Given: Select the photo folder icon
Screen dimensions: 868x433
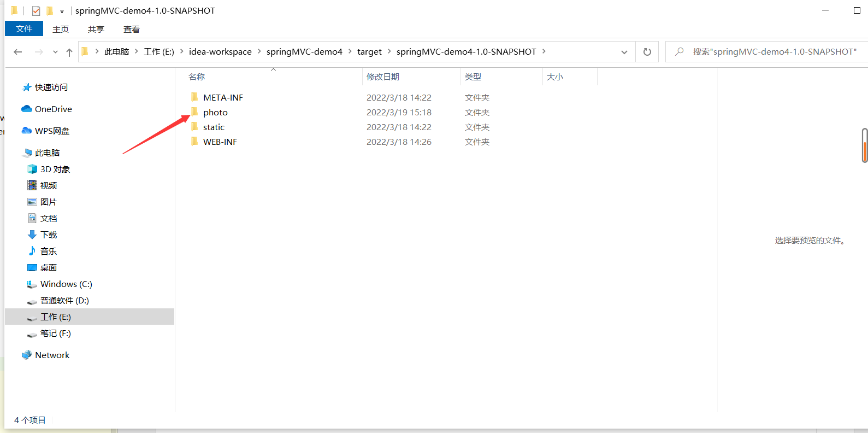Looking at the screenshot, I should (194, 112).
